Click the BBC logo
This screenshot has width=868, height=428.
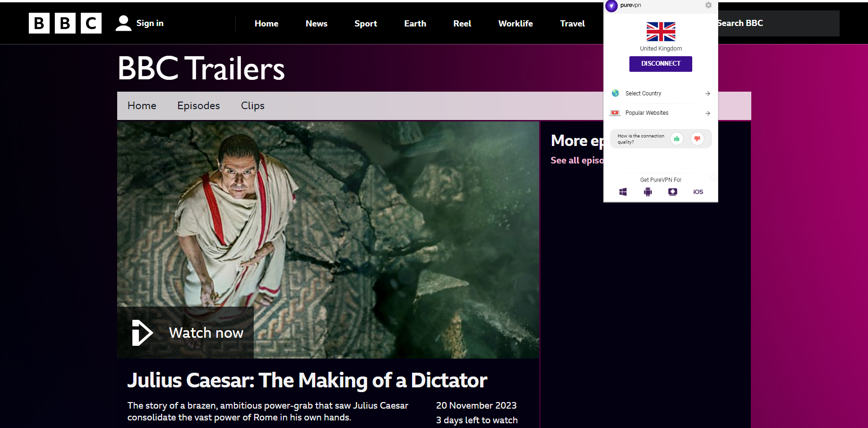coord(65,23)
